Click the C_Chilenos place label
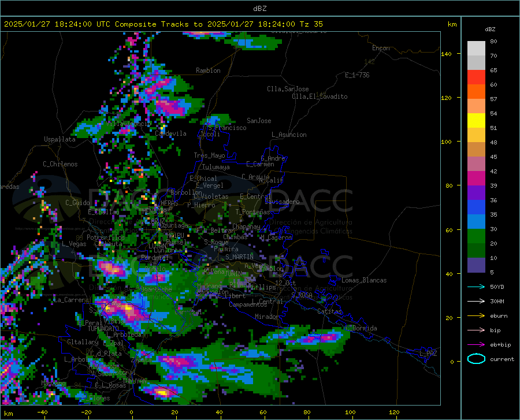Viewport: 520px width, 420px height. [60, 164]
